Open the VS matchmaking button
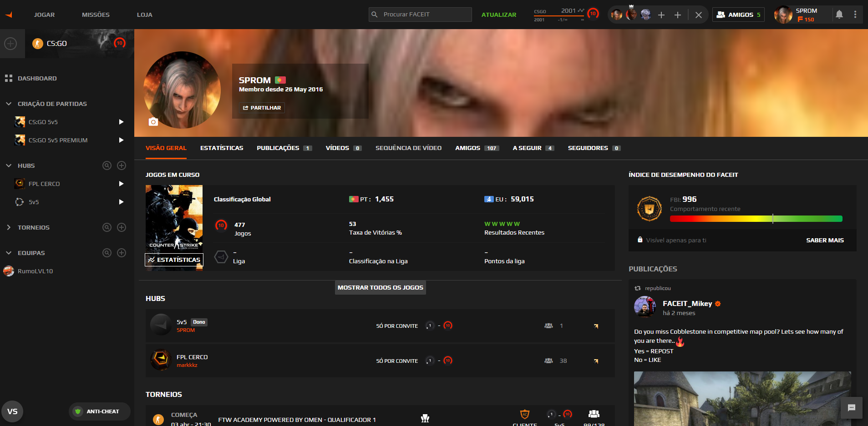The image size is (868, 426). tap(12, 411)
